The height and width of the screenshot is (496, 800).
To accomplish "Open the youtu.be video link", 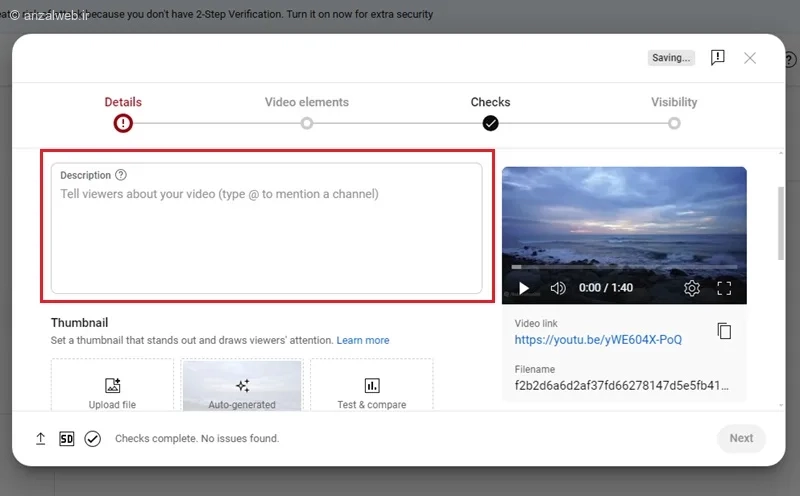I will (598, 340).
